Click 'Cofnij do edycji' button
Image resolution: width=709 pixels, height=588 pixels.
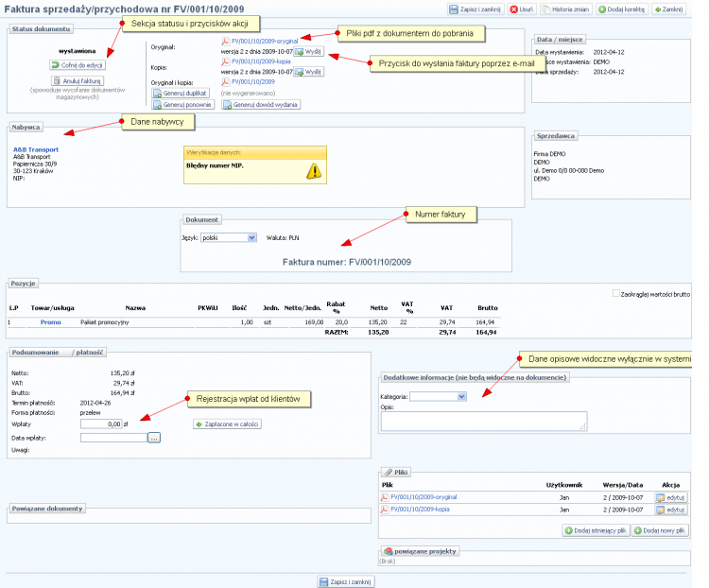pyautogui.click(x=78, y=64)
